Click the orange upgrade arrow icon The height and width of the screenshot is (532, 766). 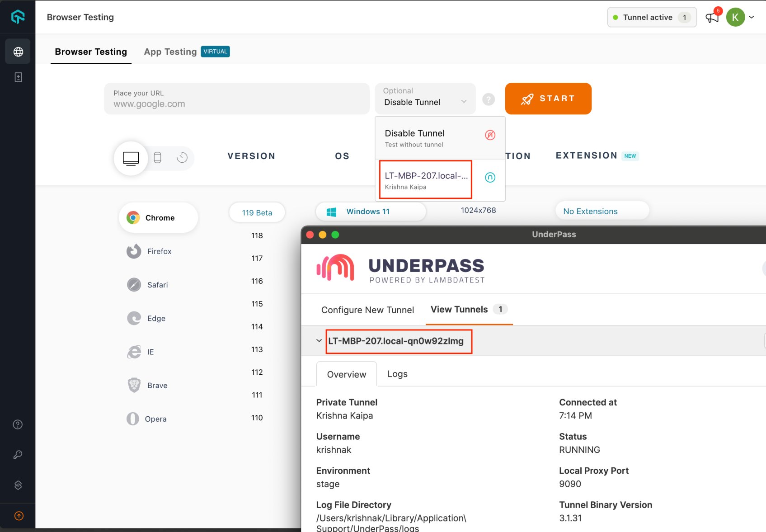click(19, 516)
